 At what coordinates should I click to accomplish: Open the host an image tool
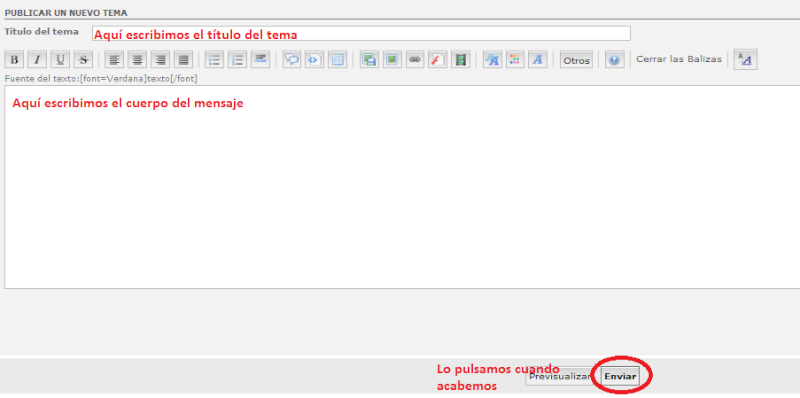pyautogui.click(x=369, y=60)
